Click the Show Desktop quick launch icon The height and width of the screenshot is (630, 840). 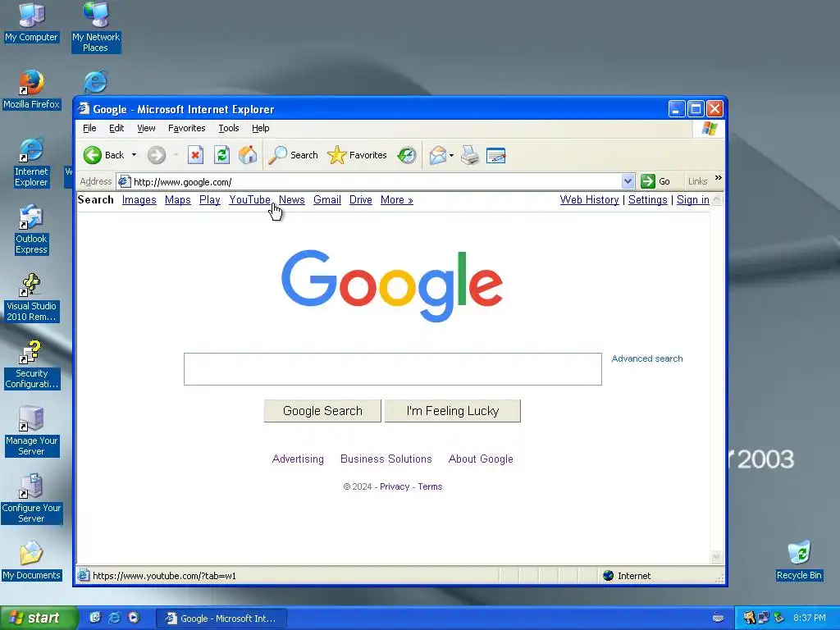[95, 618]
